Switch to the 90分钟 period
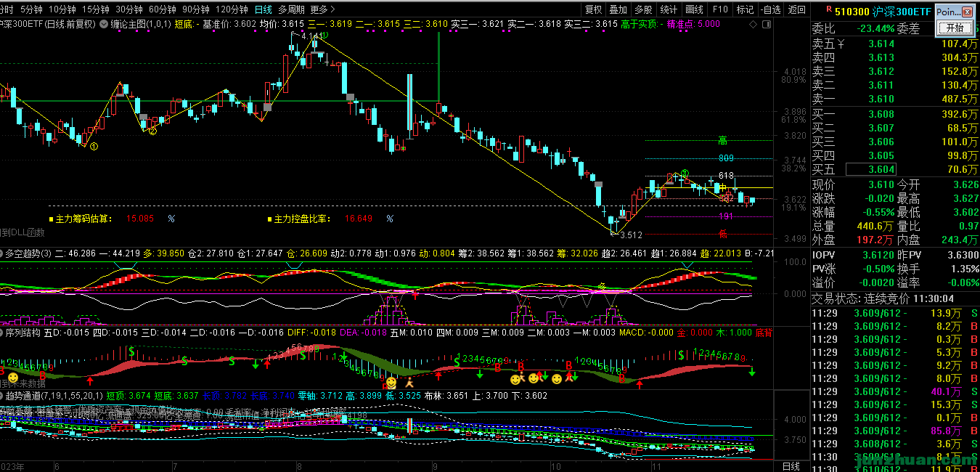Viewport: 980px width, 472px height. (x=195, y=9)
